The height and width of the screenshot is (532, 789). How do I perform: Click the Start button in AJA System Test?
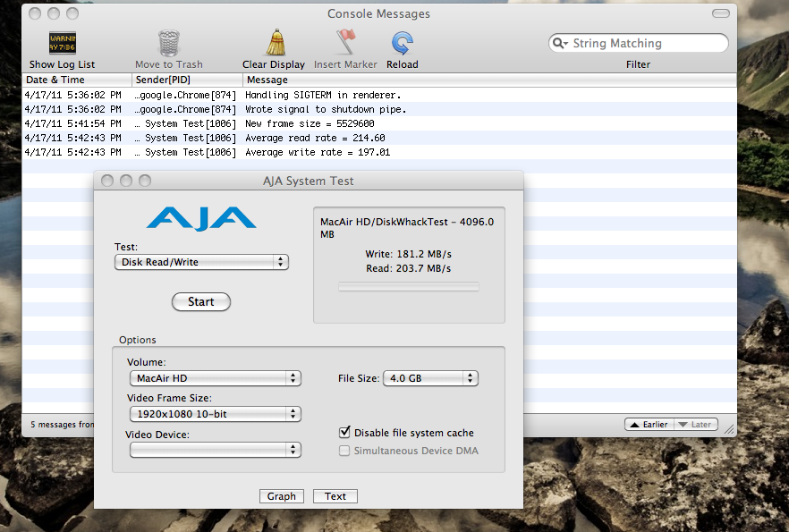(x=201, y=301)
